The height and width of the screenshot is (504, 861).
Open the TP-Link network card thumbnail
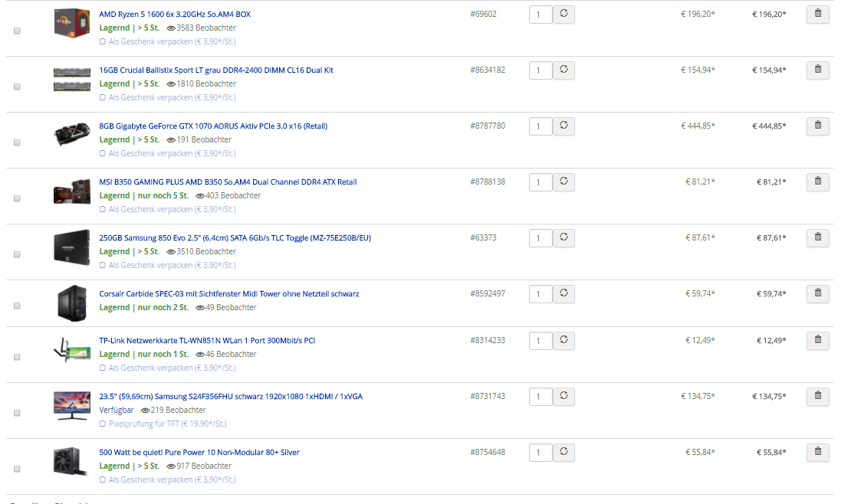click(72, 350)
